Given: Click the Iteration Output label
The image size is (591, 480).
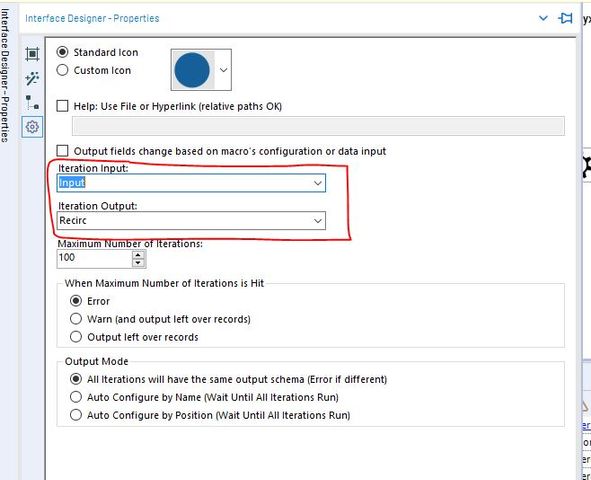Looking at the screenshot, I should click(98, 206).
